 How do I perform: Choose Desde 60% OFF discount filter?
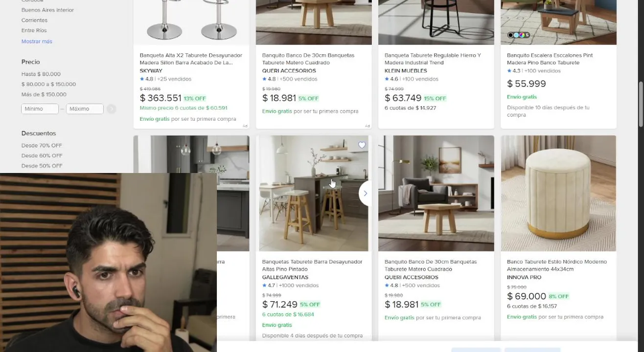[42, 155]
